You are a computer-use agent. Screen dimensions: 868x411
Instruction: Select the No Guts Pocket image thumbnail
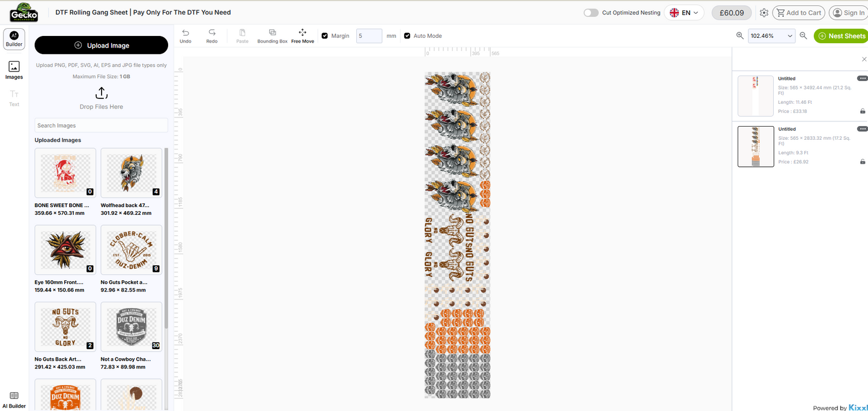pos(132,250)
